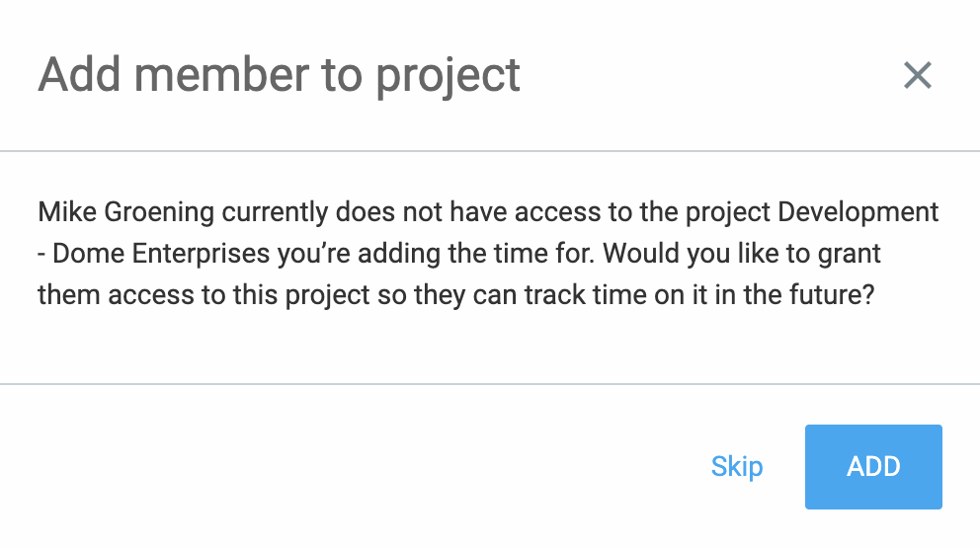Viewport: 980px width, 547px height.
Task: Click the name Mike Groening in the message
Action: 125,212
